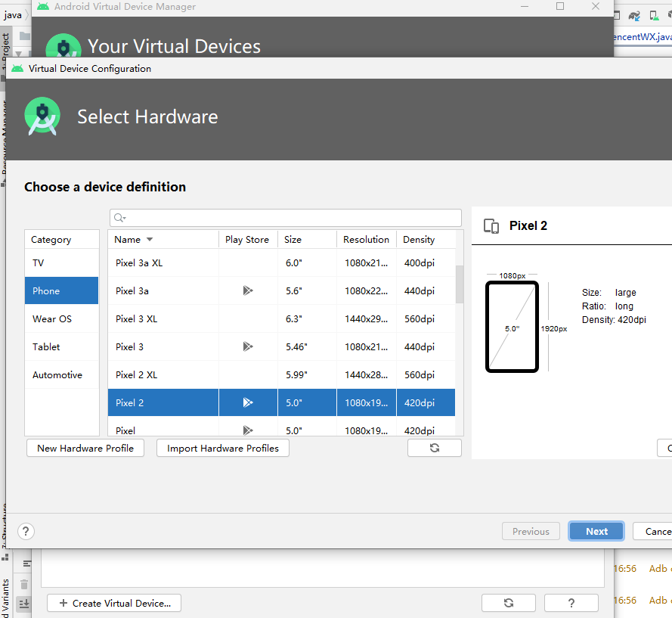
Task: Click the device list vertical scrollbar
Action: (x=460, y=284)
